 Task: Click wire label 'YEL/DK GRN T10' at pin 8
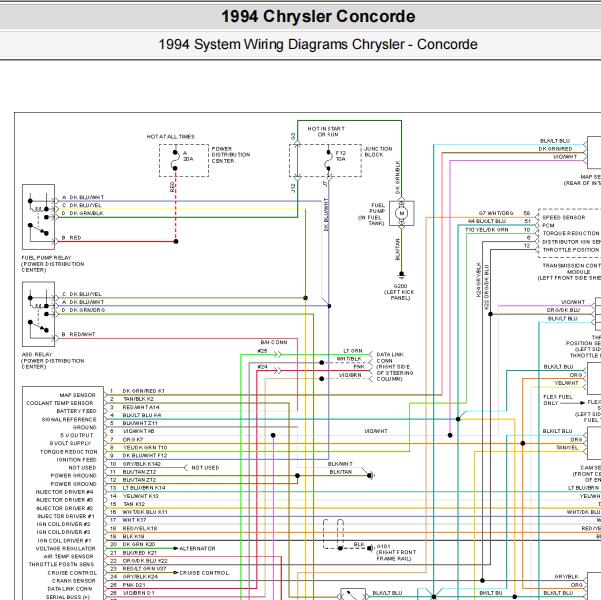(145, 447)
